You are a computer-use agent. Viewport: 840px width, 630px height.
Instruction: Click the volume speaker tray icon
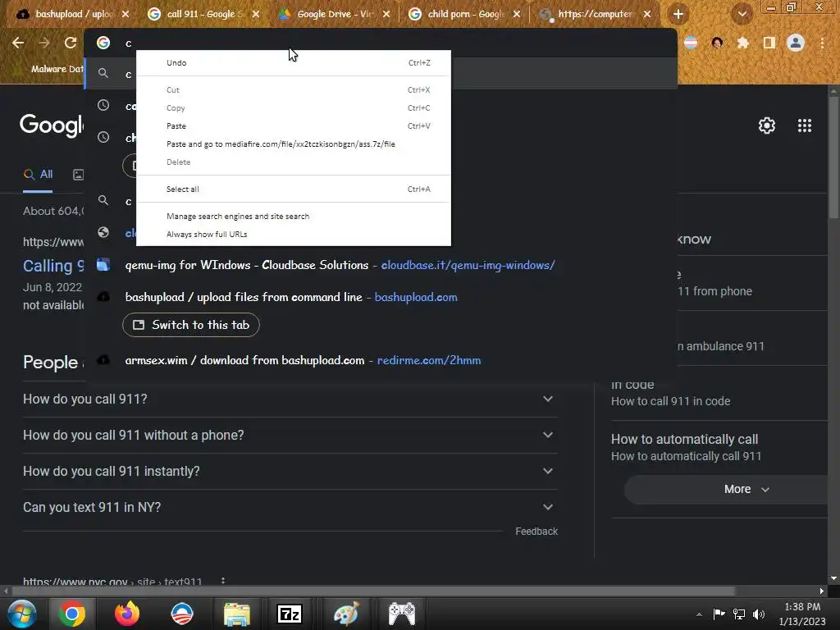tap(759, 614)
